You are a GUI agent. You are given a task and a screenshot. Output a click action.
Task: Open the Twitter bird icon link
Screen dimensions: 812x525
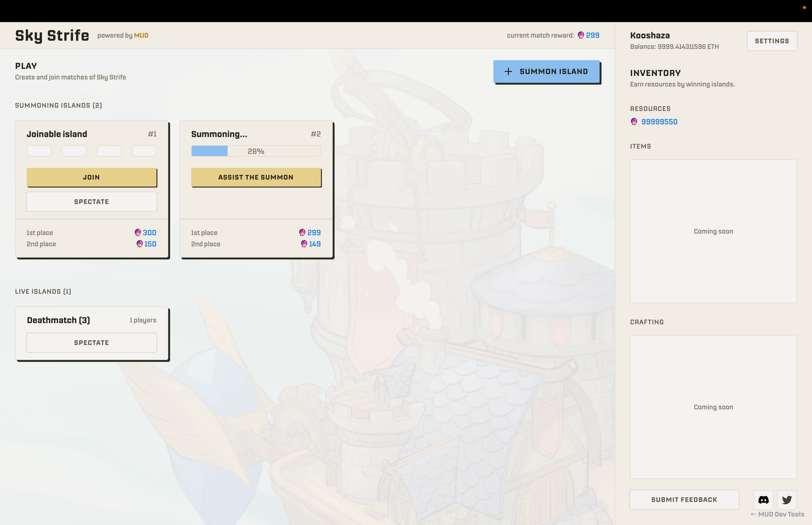tap(787, 500)
